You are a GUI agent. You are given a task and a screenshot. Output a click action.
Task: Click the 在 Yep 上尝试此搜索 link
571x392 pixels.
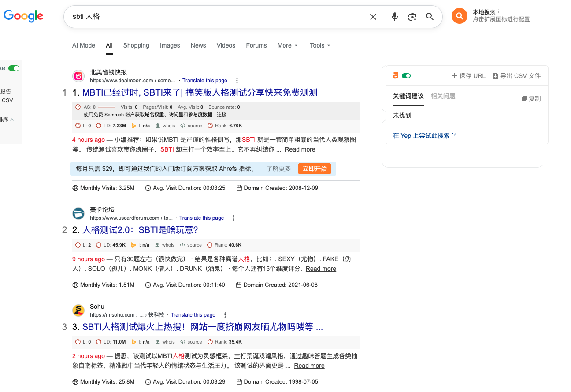pos(424,136)
